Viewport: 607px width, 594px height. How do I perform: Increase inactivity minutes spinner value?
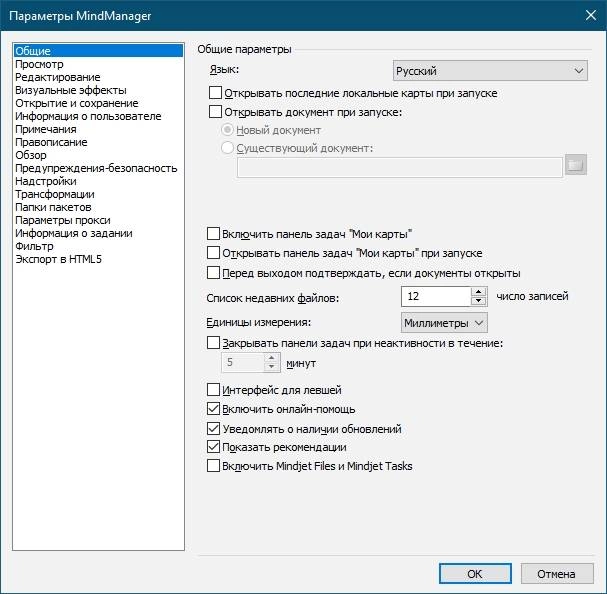[x=272, y=358]
